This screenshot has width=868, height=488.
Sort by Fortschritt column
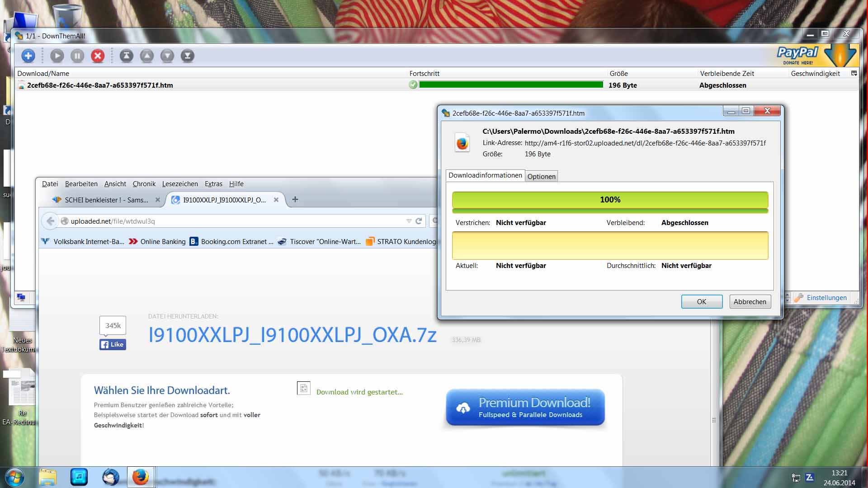[507, 73]
